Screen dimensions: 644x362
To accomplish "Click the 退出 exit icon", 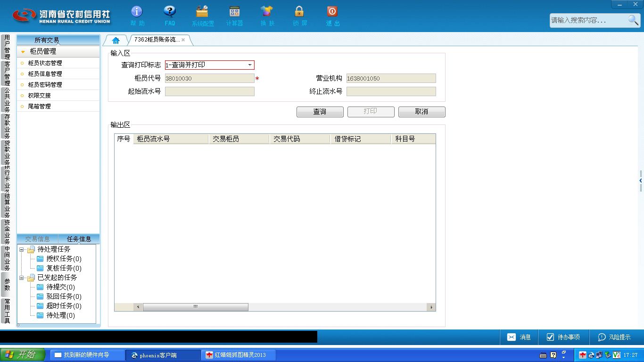I will [x=332, y=12].
